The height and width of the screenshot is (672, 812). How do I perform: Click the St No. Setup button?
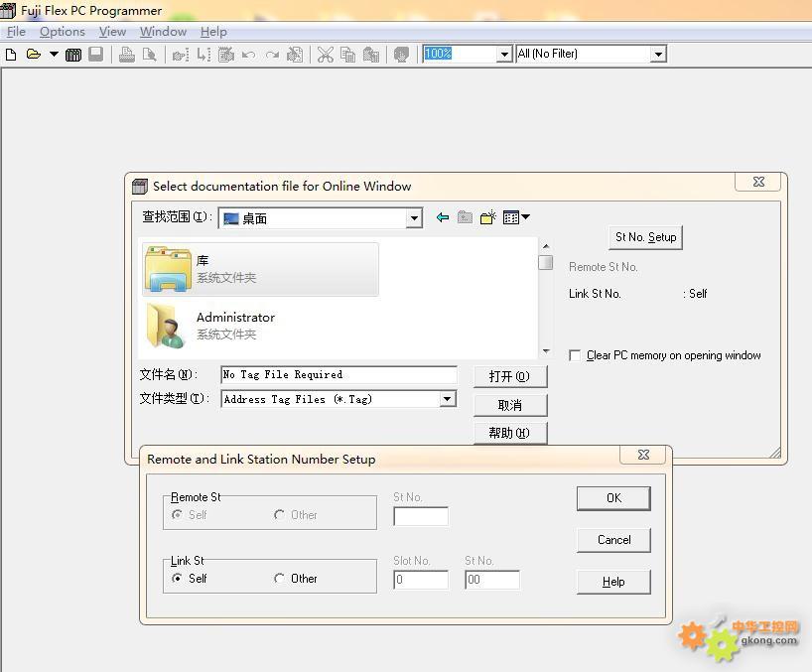point(646,237)
